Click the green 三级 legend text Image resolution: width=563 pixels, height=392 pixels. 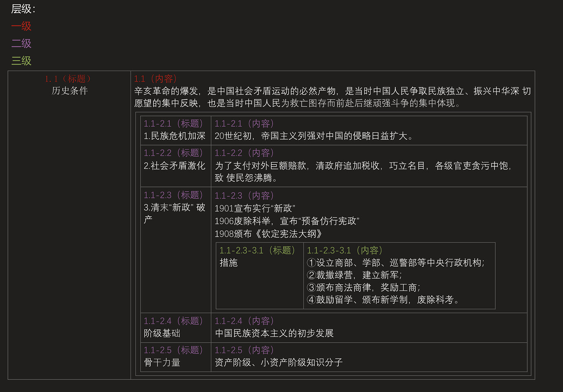pos(21,61)
